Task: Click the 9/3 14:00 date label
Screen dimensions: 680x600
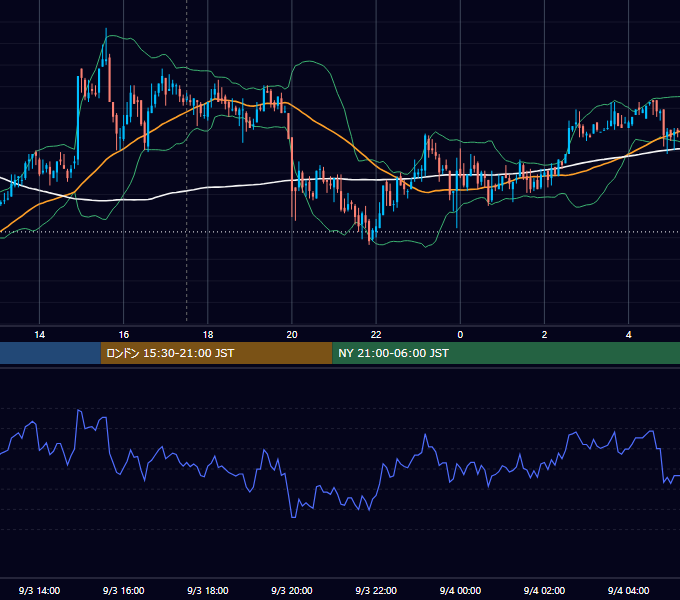Action: pyautogui.click(x=39, y=590)
